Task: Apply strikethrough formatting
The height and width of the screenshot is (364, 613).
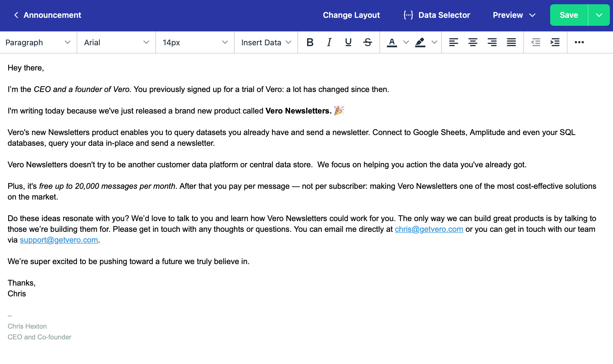Action: pos(368,42)
